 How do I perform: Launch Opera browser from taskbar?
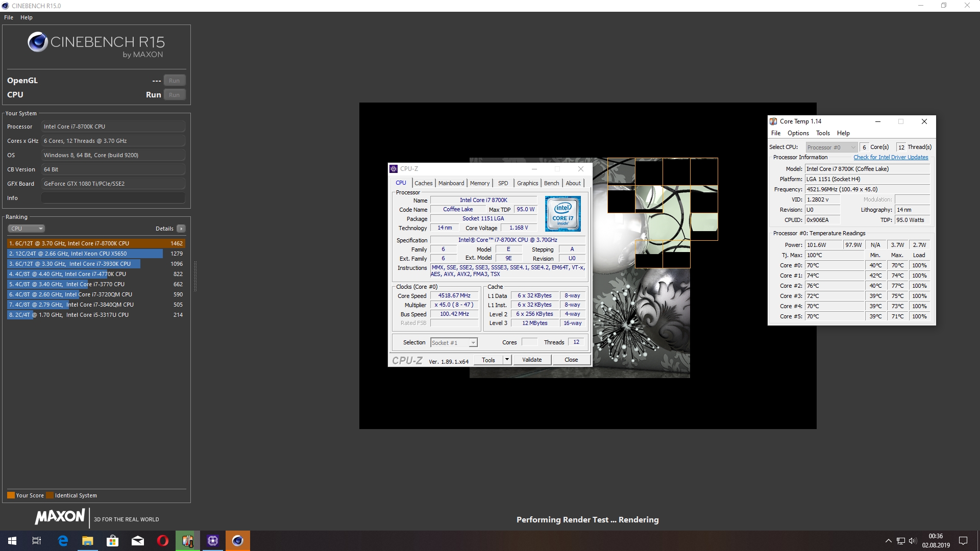(163, 541)
